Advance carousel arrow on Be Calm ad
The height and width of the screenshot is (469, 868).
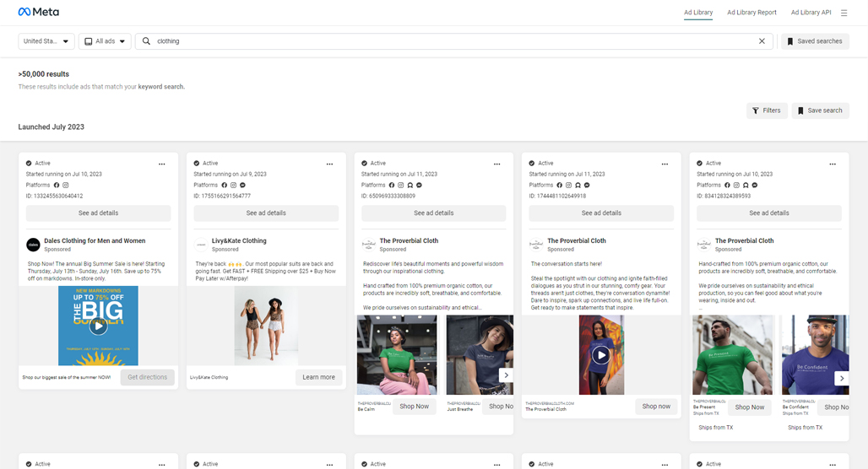pos(506,375)
